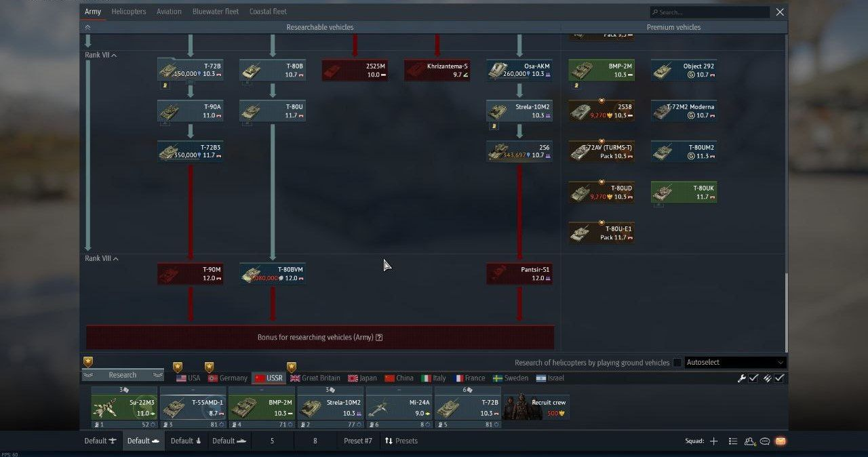Open the Autoselect dropdown

point(735,363)
